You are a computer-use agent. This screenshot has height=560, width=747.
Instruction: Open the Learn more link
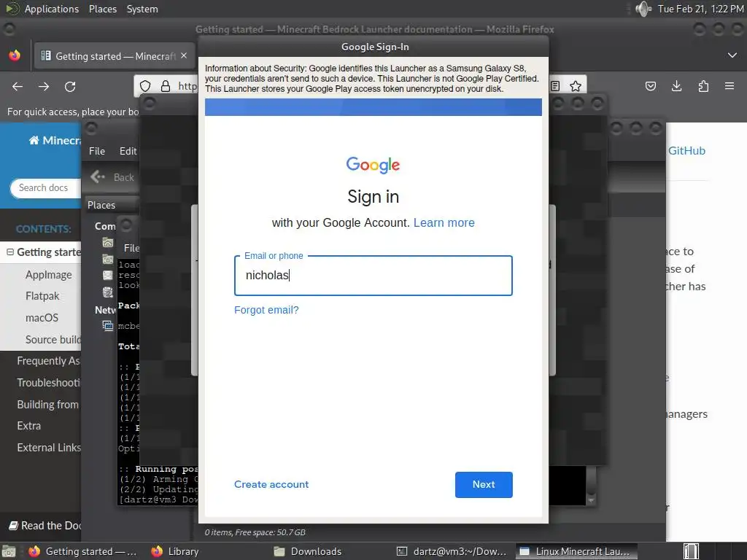tap(444, 222)
